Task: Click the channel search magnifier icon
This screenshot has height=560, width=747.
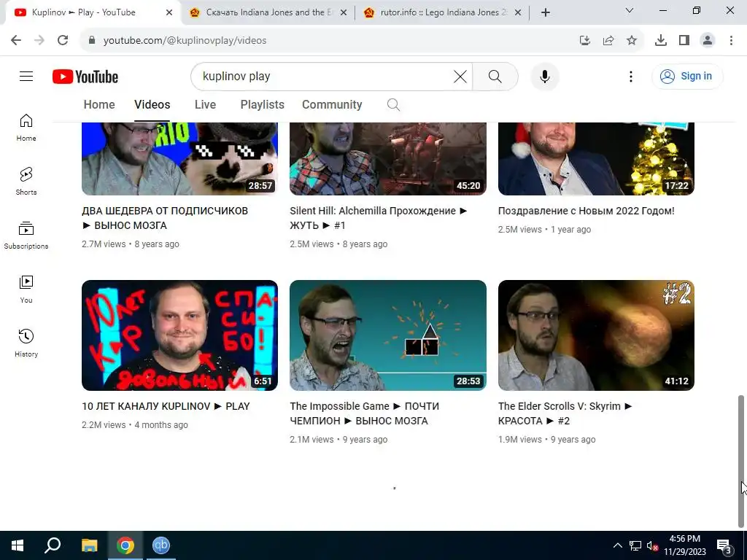Action: [x=393, y=105]
